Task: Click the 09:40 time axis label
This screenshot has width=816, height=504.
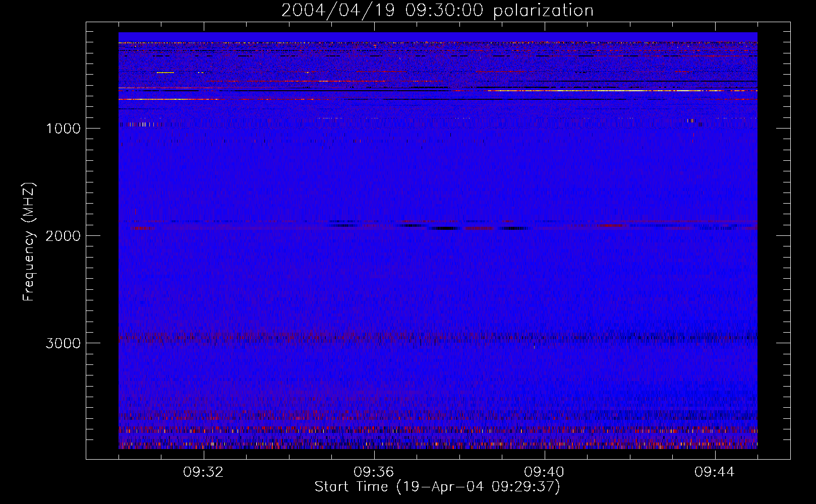Action: coord(544,472)
